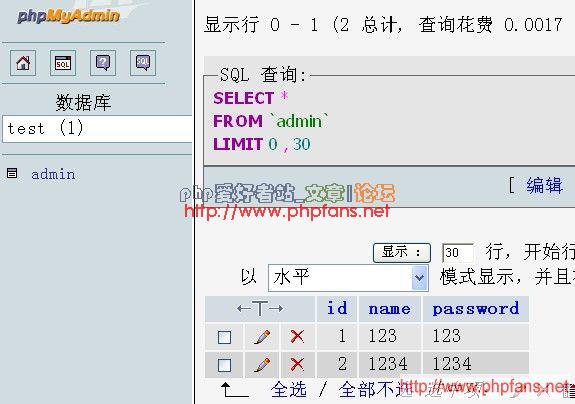Open the phpMyAdmin documentation help icon
The image size is (575, 404).
[103, 63]
